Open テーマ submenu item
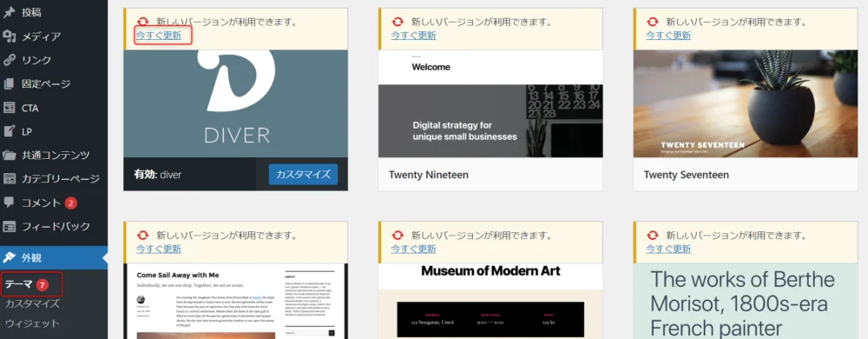This screenshot has width=868, height=339. click(19, 284)
